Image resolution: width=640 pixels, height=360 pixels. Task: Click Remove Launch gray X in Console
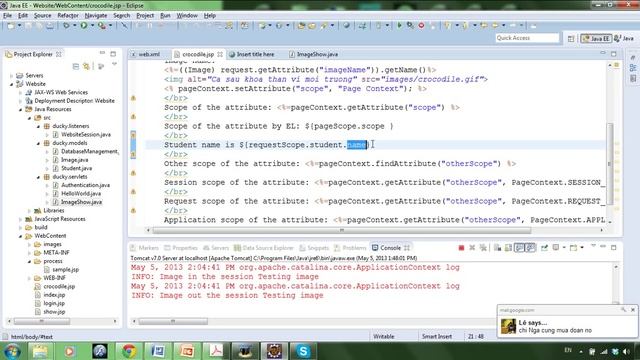[x=472, y=248]
